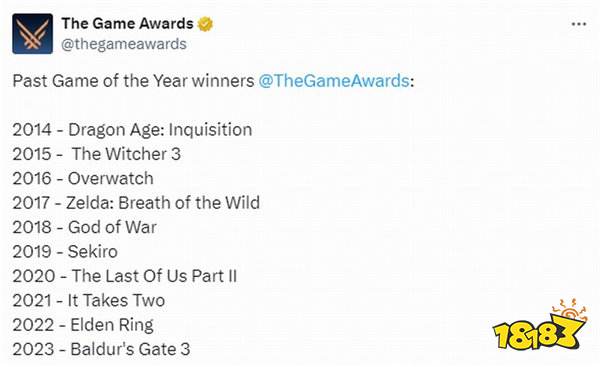The width and height of the screenshot is (600, 367).
Task: Open the three-dot more options menu
Action: point(579,24)
